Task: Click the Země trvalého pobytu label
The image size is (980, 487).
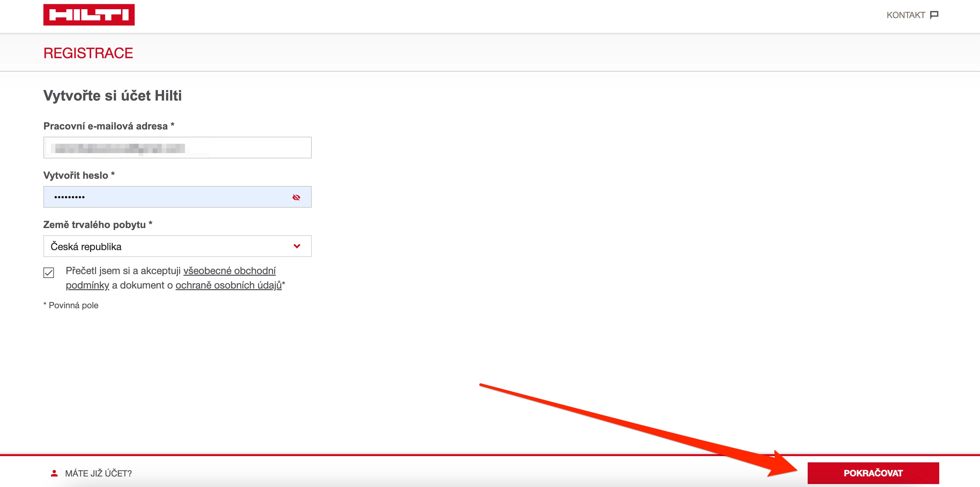Action: 98,225
